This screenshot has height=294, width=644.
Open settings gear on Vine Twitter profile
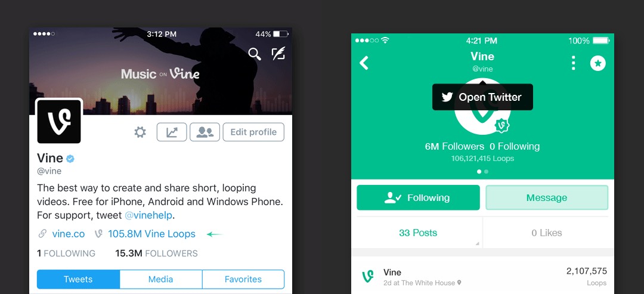[140, 132]
